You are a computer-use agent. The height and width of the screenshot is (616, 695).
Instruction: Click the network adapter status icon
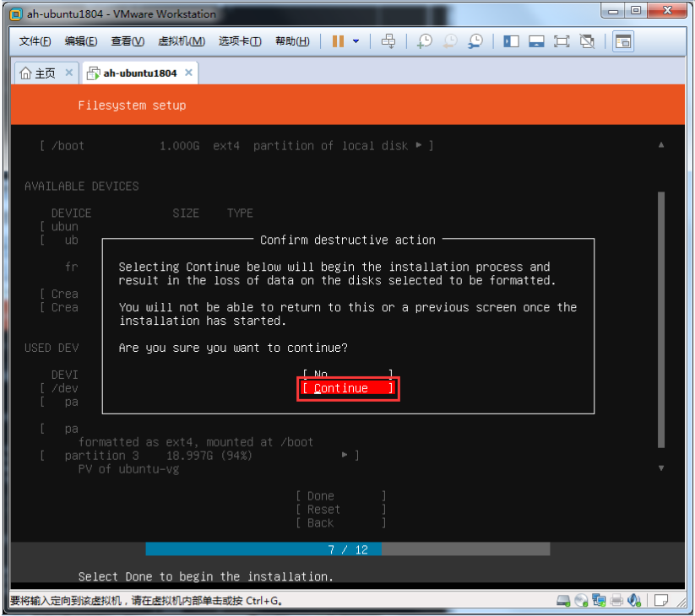click(599, 601)
